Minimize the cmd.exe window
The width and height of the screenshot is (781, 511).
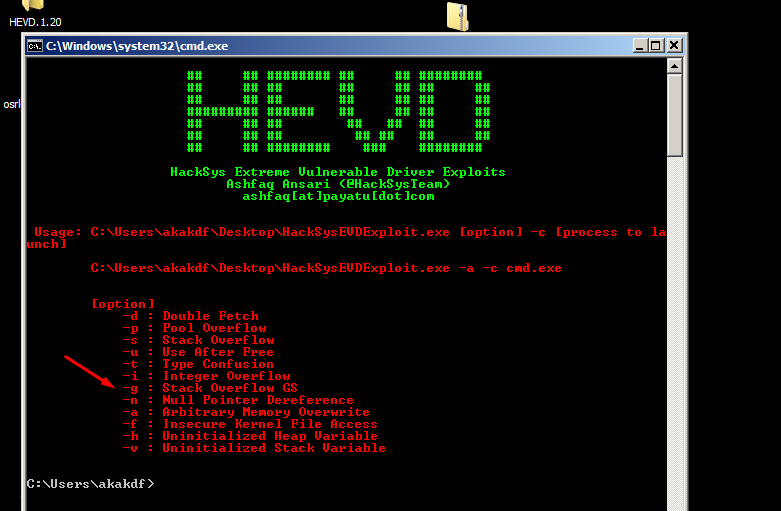[639, 45]
